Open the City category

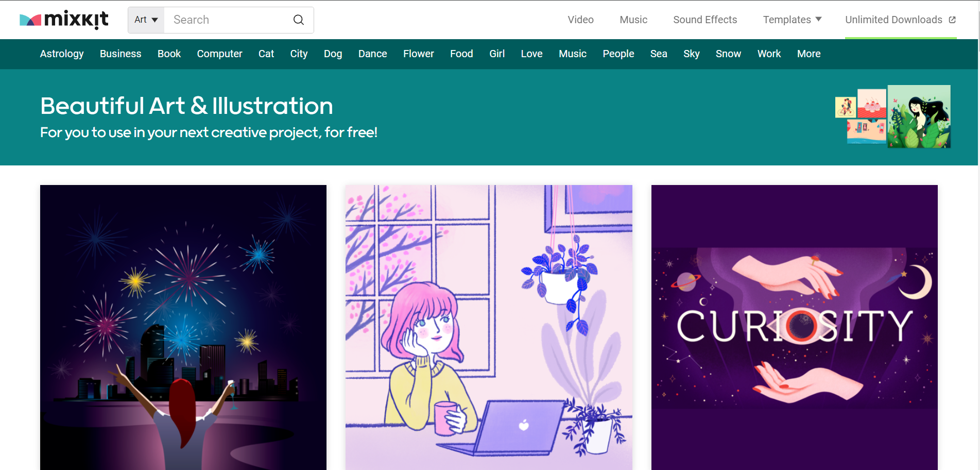[x=299, y=54]
